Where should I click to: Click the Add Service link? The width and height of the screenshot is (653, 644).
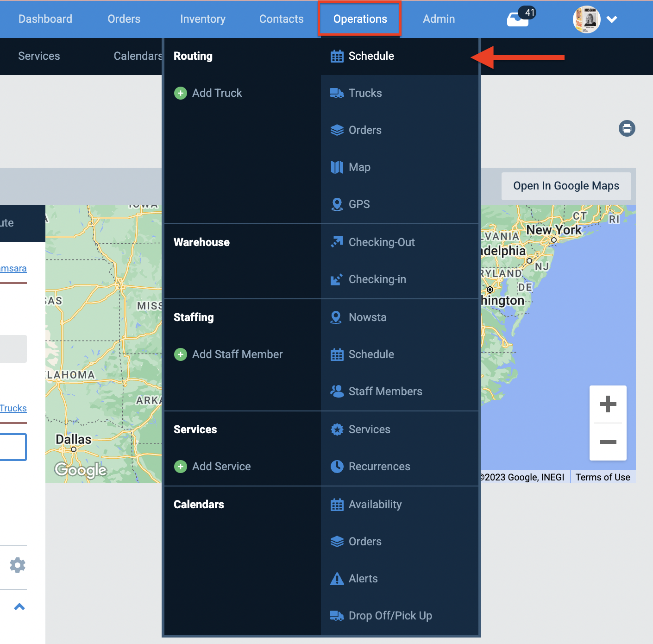pyautogui.click(x=222, y=467)
